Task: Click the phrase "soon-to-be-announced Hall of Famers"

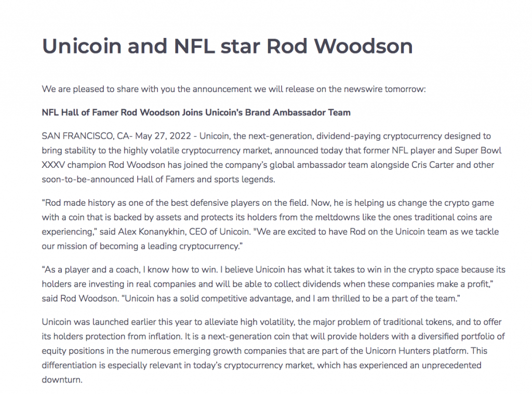Action: tap(118, 179)
